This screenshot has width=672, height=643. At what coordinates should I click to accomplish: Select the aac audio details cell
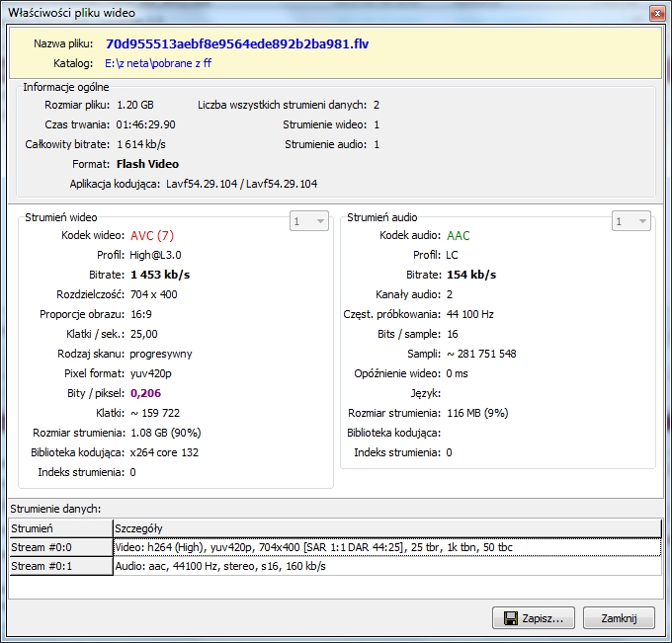pyautogui.click(x=387, y=566)
